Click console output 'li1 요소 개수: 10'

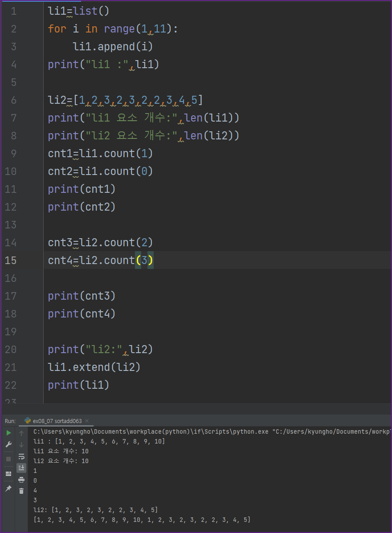pos(61,451)
